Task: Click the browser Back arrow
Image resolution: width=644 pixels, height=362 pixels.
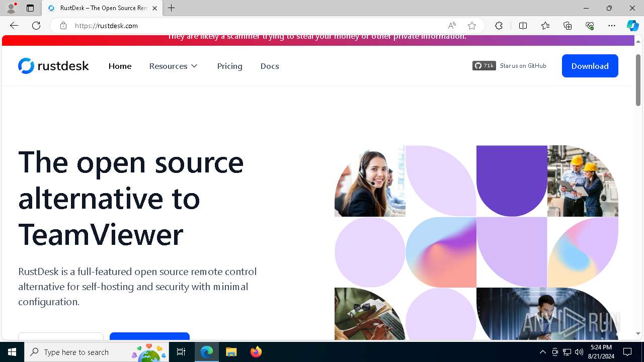Action: [x=14, y=26]
